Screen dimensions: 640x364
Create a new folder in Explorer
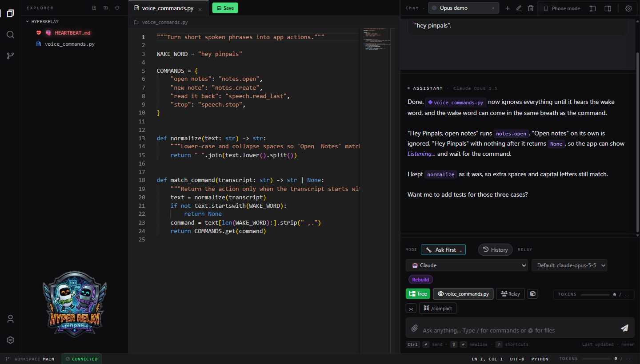(106, 8)
